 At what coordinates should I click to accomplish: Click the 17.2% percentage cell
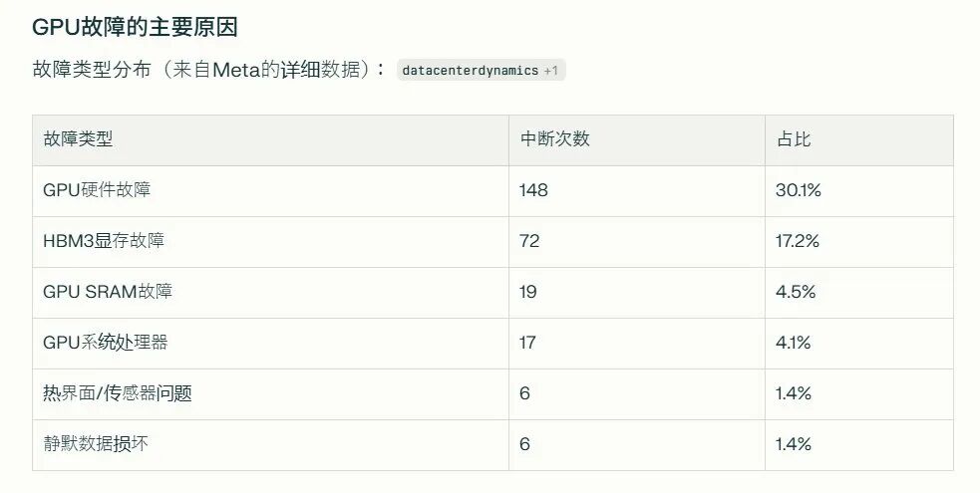point(797,241)
